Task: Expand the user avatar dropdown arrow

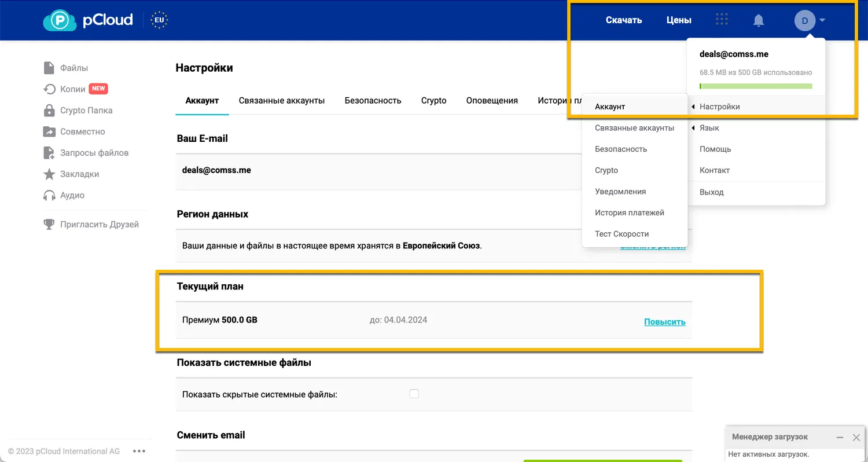Action: 822,20
